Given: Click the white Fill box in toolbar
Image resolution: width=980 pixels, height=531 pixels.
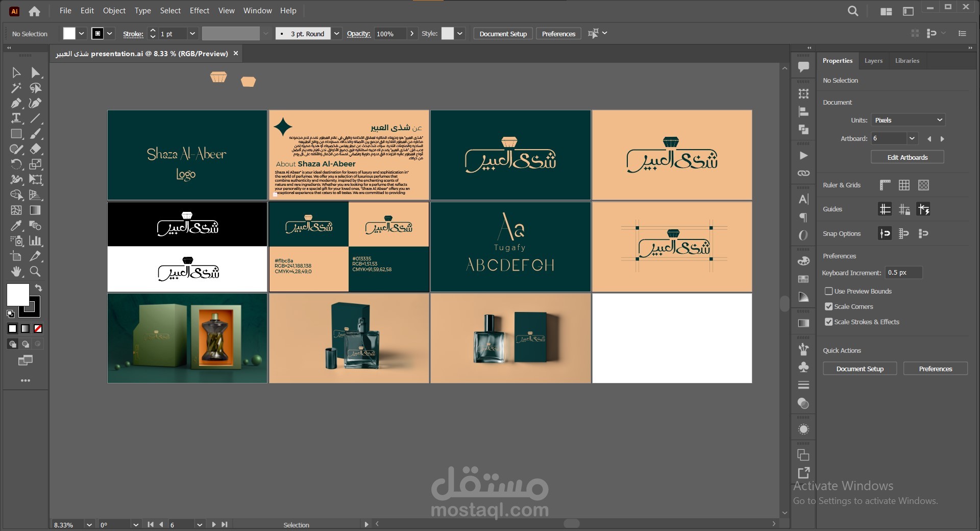Looking at the screenshot, I should [17, 295].
